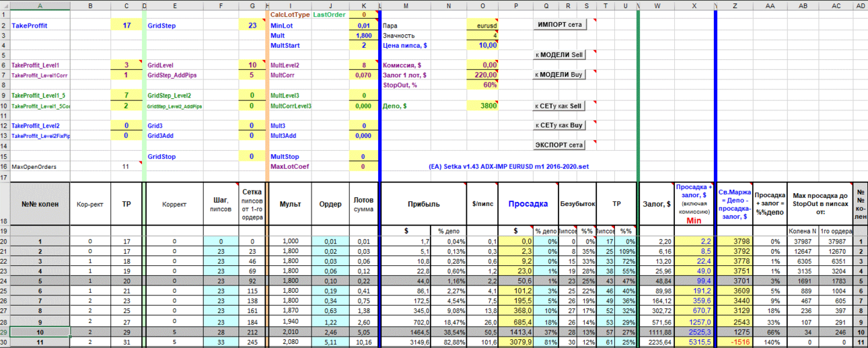Screen dimensions: 868x348
Task: Select the Цена пипса value 10,00
Action: [483, 45]
